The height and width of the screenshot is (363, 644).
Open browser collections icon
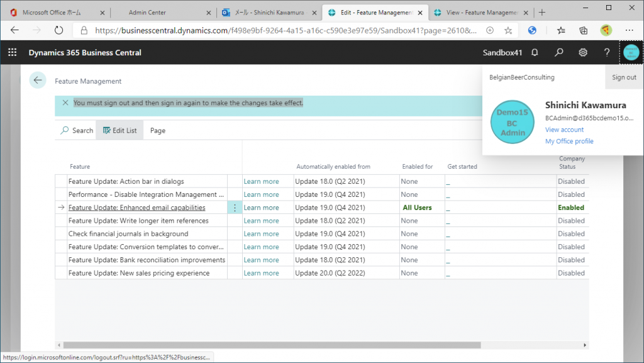[x=583, y=30]
